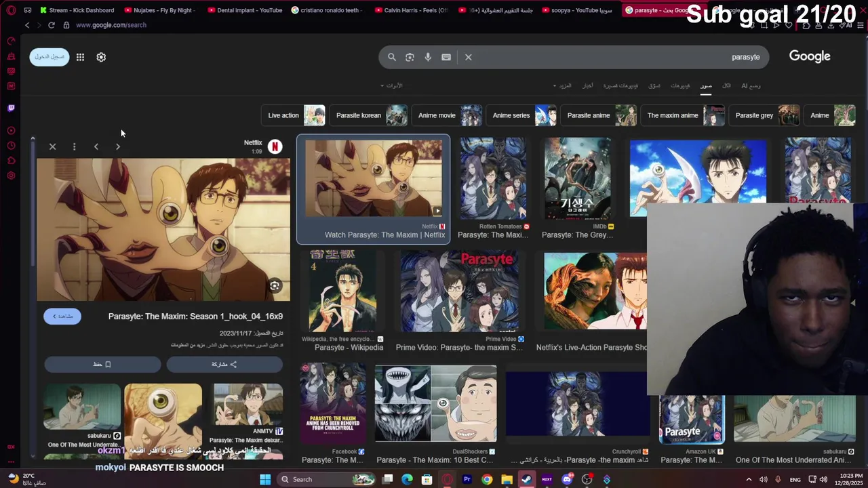View site security padlock info
The width and height of the screenshot is (868, 488).
click(66, 25)
